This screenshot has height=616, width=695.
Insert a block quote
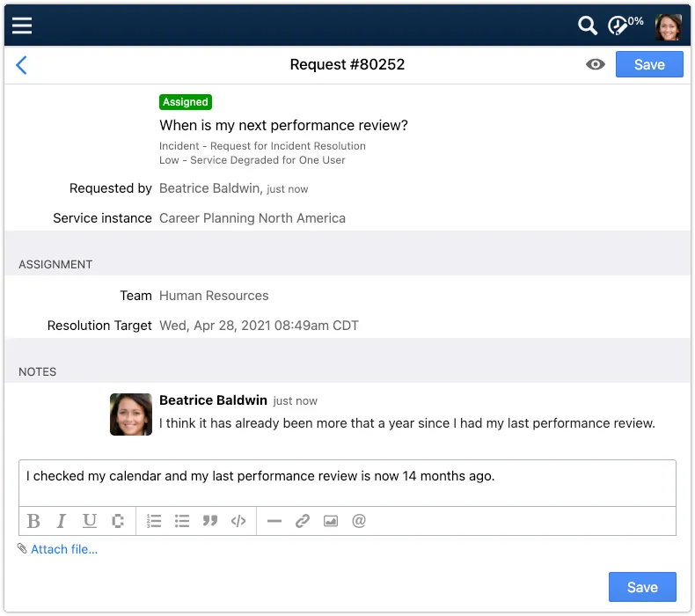[x=210, y=521]
